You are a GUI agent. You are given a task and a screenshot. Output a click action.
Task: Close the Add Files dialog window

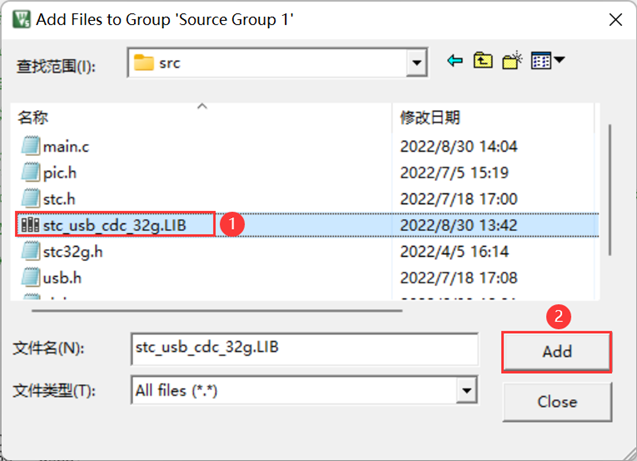(615, 19)
